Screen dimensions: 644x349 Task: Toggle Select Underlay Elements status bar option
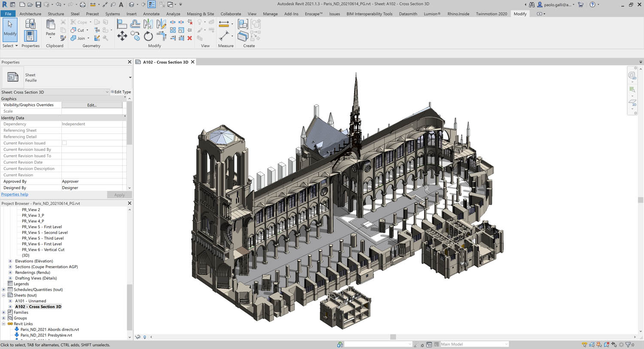[592, 344]
